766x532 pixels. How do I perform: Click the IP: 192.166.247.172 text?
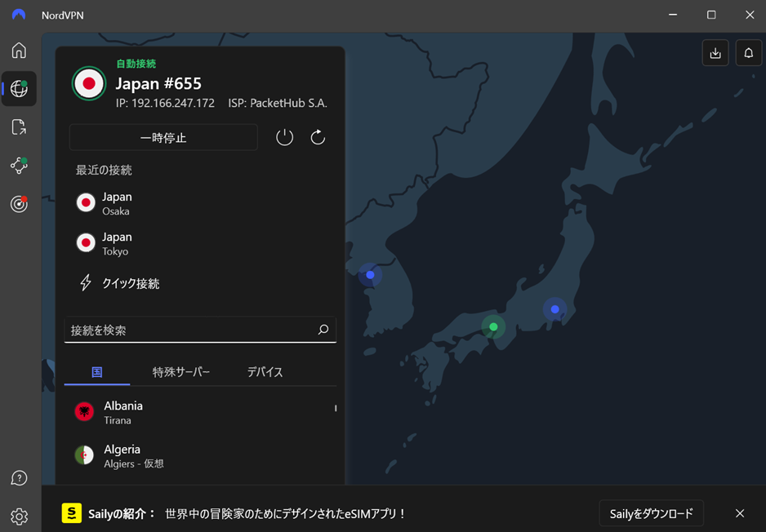(x=165, y=103)
